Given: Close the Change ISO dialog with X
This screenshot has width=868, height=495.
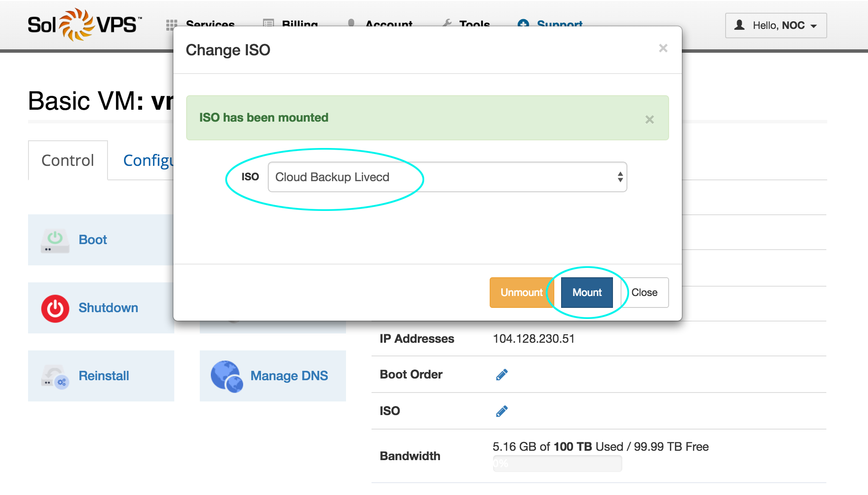Looking at the screenshot, I should tap(663, 48).
